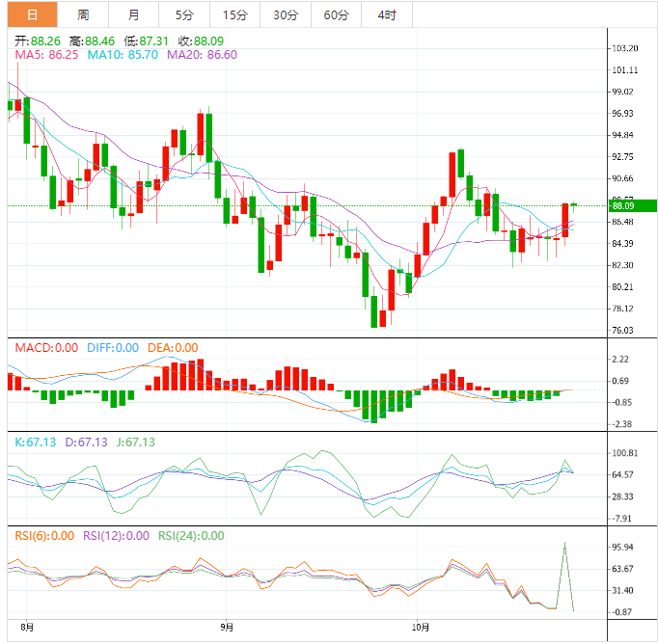Click the -2.38 MACD axis label

tap(621, 424)
